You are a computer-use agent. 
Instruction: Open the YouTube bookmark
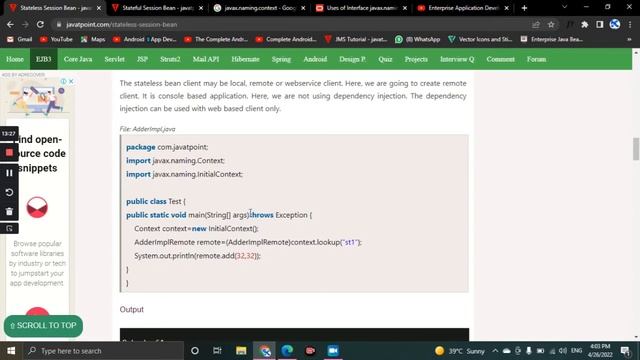tap(56, 39)
